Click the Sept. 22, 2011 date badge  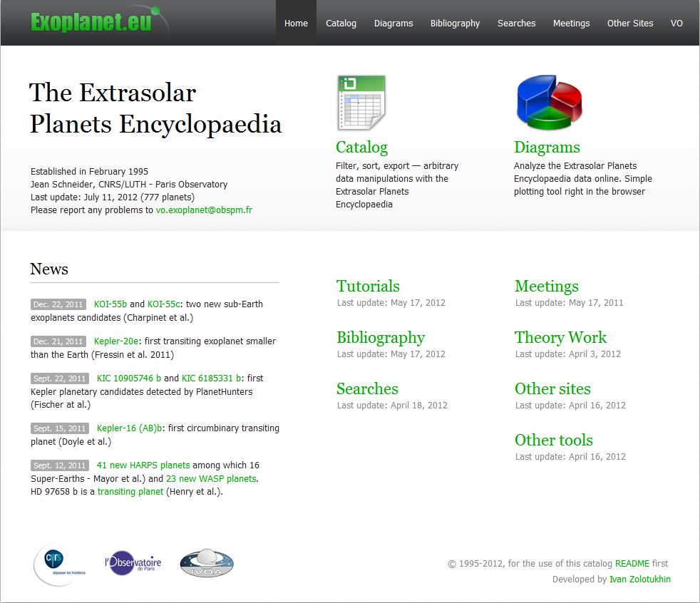pos(60,378)
